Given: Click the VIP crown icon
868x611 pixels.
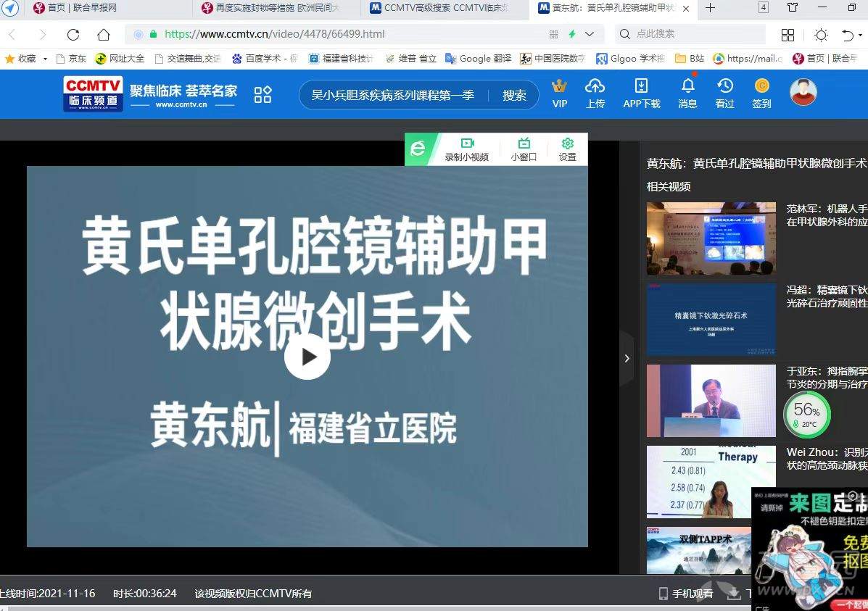Looking at the screenshot, I should [559, 87].
